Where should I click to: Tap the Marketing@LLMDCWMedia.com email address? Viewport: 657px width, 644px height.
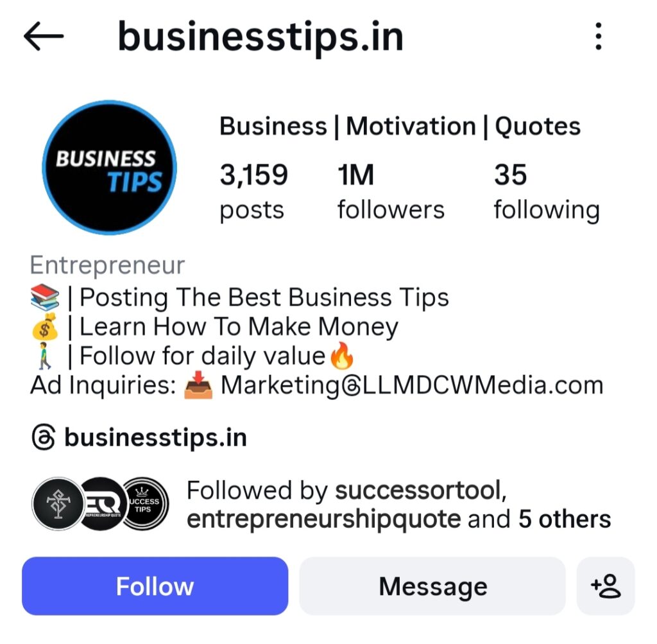412,385
